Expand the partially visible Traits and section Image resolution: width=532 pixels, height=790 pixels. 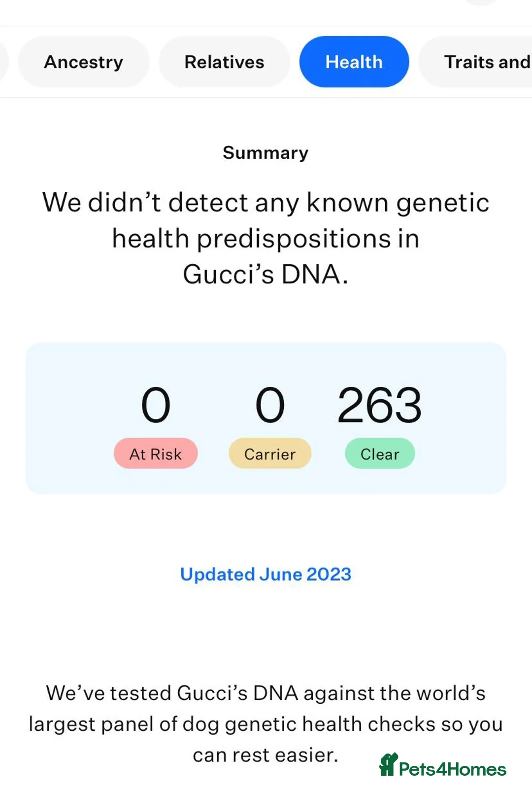pos(485,61)
